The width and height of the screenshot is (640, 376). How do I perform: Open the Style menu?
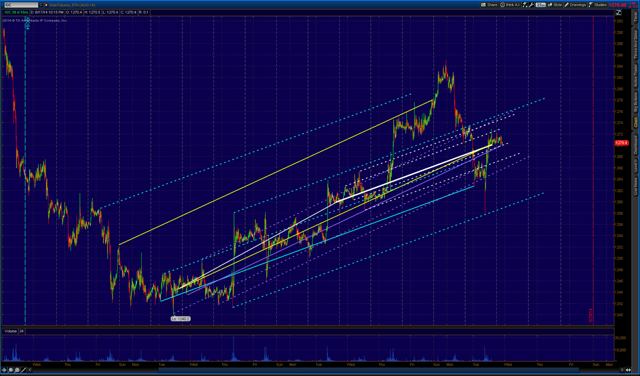555,5
